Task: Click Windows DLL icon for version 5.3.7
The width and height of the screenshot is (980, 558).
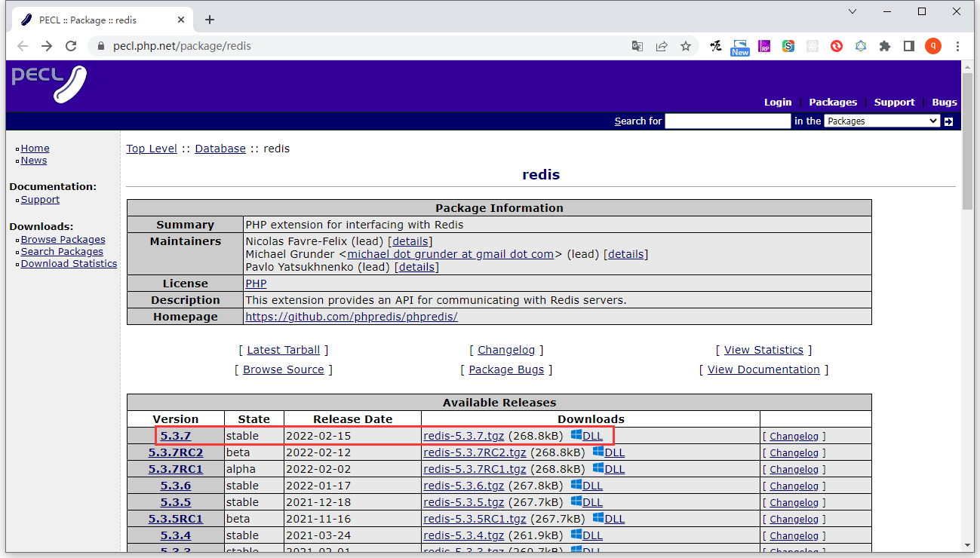Action: pos(576,435)
